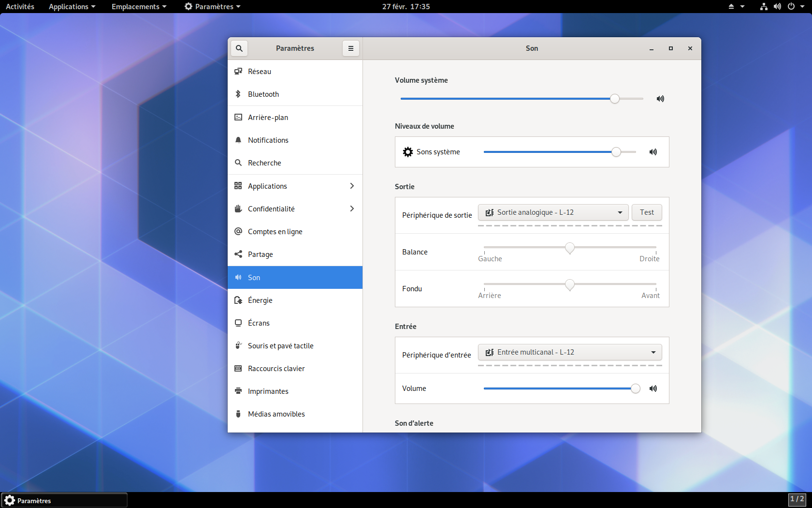The width and height of the screenshot is (812, 508).
Task: Open the Paramètres app menu in top bar
Action: coord(213,7)
